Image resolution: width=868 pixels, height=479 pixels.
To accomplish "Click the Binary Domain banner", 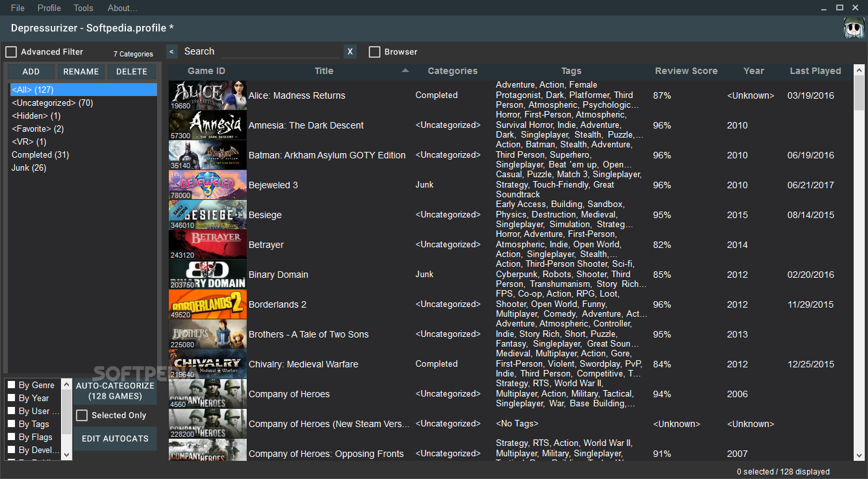I will [x=208, y=275].
